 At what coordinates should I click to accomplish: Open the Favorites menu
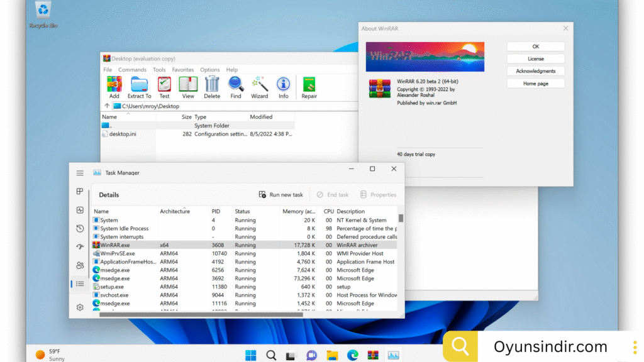(183, 70)
